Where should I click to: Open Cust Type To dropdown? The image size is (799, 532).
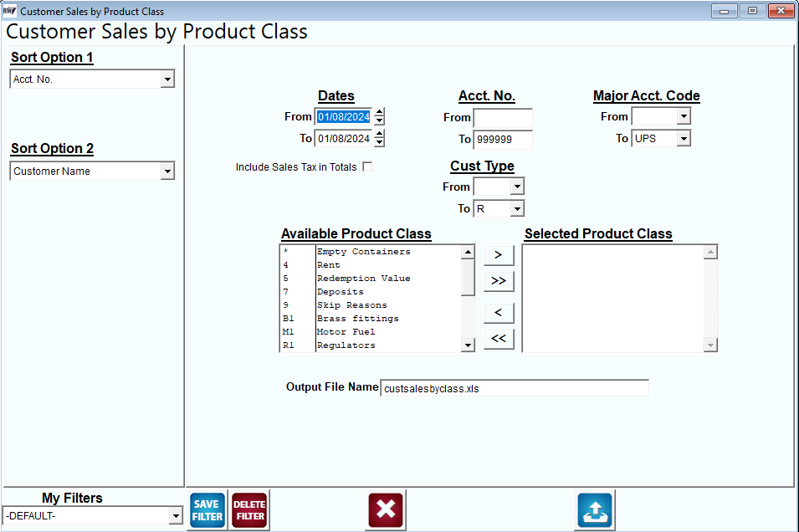517,208
